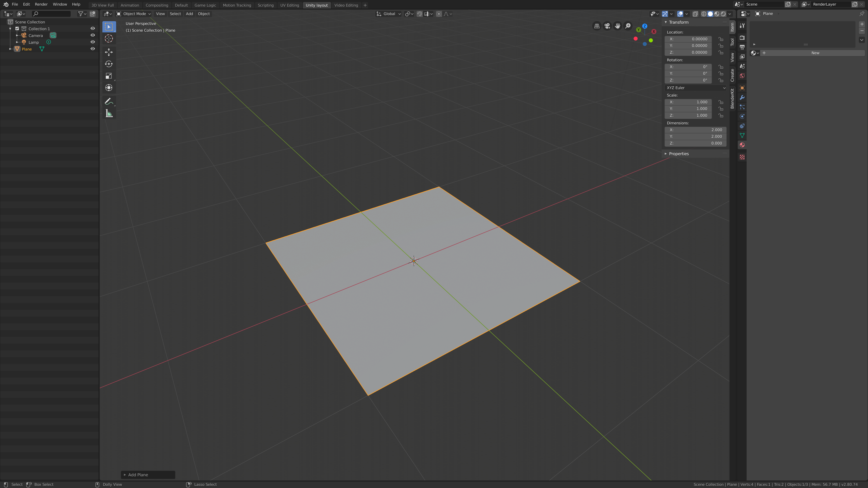This screenshot has height=488, width=868.
Task: Open the material browse dropdown
Action: click(x=755, y=53)
